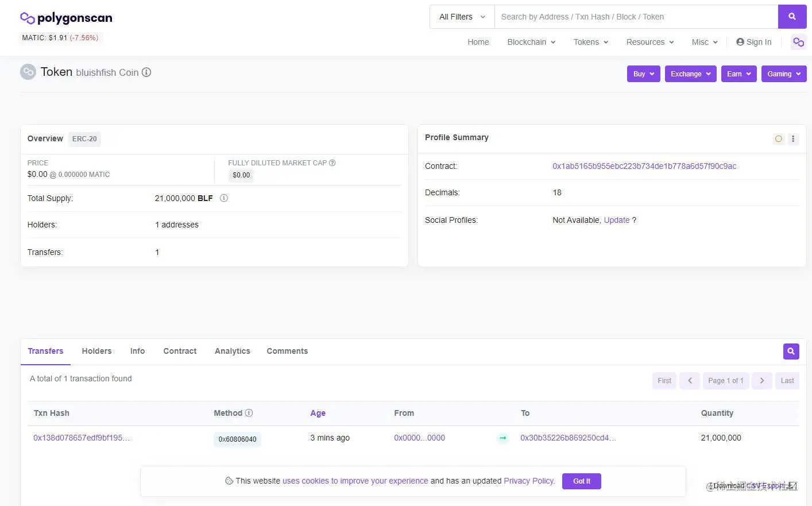
Task: Click the orange circle icon in Profile Summary
Action: tap(779, 138)
